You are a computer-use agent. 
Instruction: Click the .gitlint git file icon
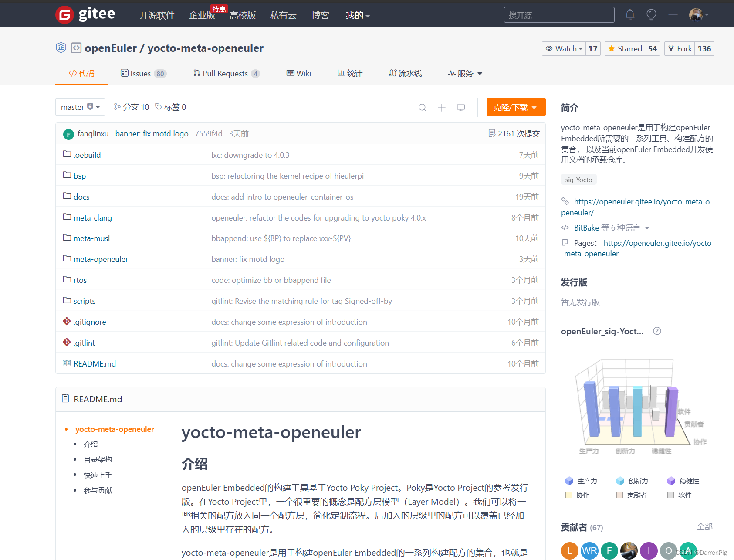67,342
